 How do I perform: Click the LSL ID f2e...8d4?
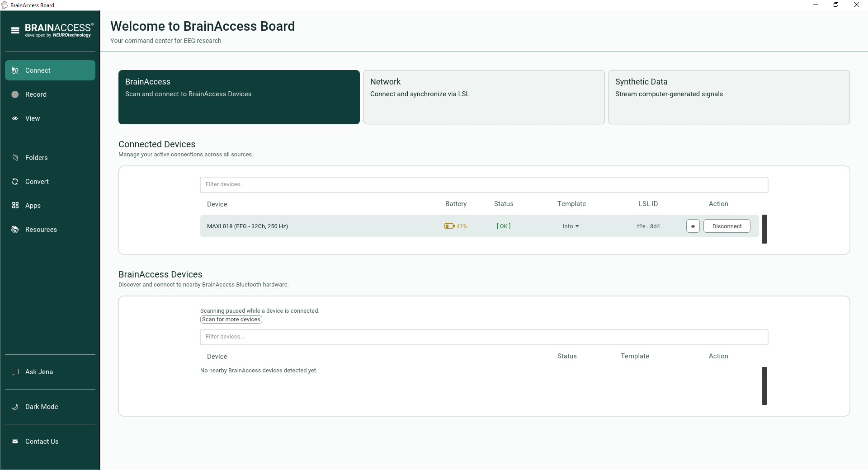(648, 226)
